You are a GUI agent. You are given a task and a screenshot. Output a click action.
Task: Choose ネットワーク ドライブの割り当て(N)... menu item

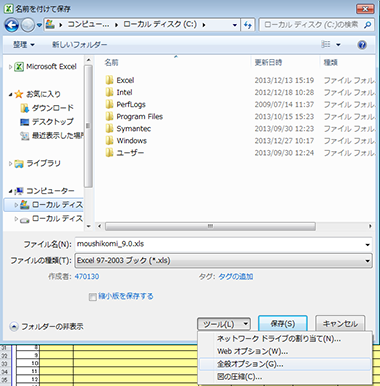click(x=285, y=339)
